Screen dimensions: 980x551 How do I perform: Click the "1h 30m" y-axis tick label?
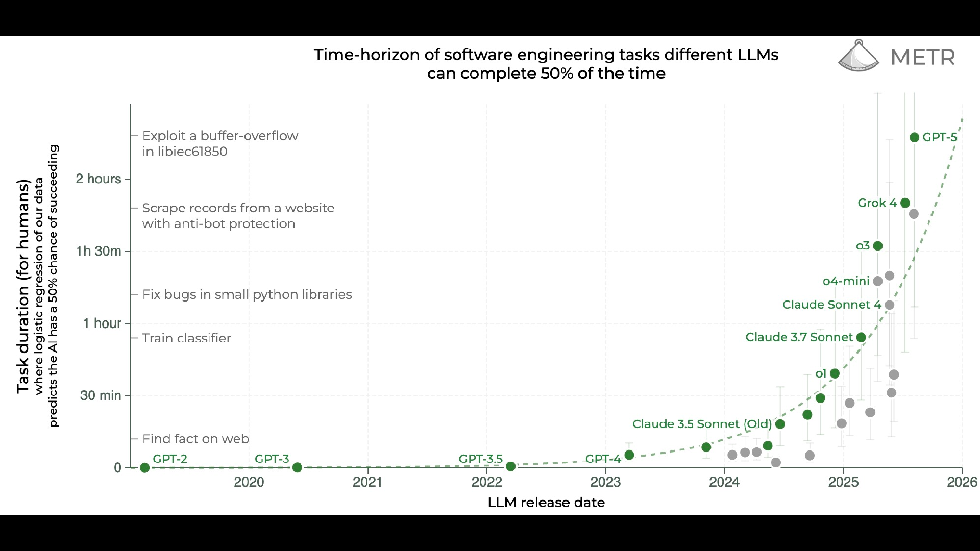pos(99,251)
